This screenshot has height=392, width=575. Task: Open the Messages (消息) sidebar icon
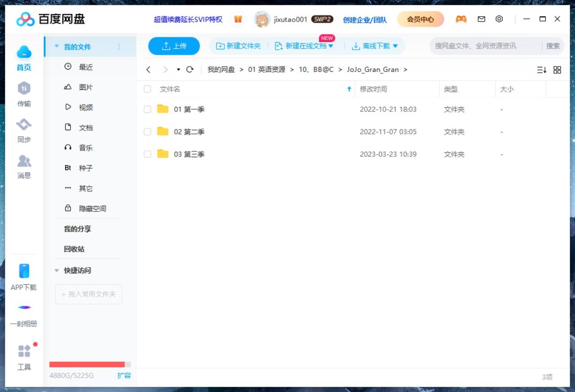(24, 161)
